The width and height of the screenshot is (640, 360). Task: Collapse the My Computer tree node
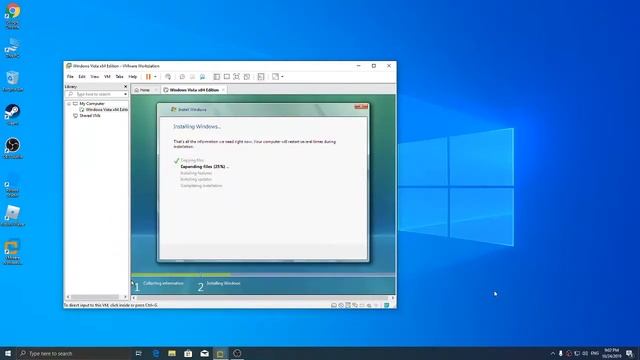pyautogui.click(x=69, y=104)
